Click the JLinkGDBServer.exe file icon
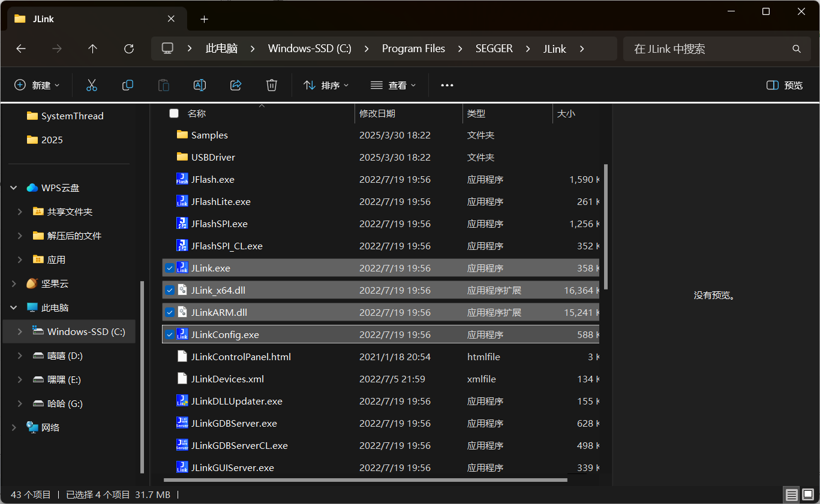Image resolution: width=820 pixels, height=504 pixels. [182, 423]
